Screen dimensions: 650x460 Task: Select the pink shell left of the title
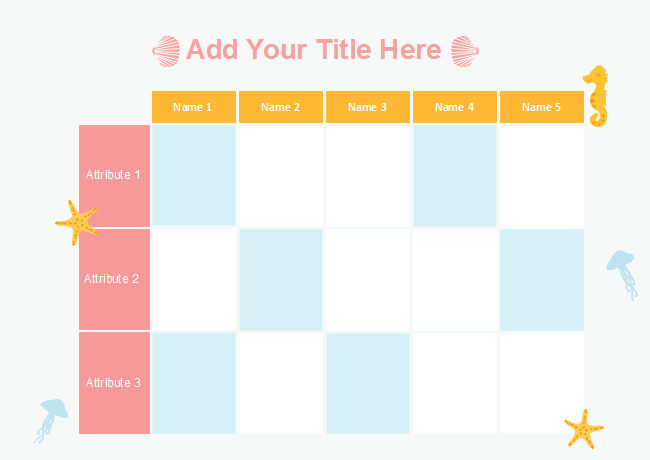pyautogui.click(x=166, y=50)
